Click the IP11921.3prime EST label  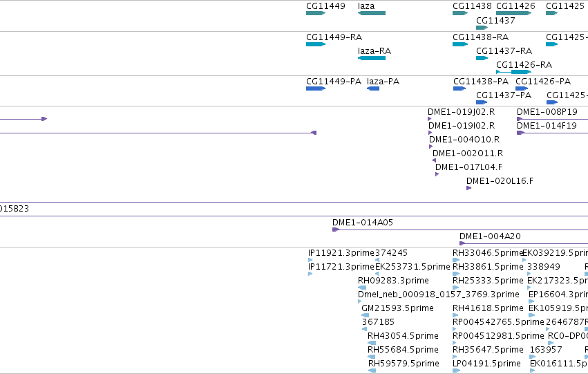tap(341, 253)
